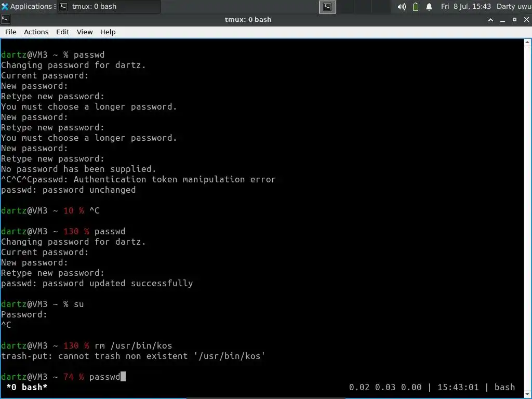Open the Actions menu

36,32
